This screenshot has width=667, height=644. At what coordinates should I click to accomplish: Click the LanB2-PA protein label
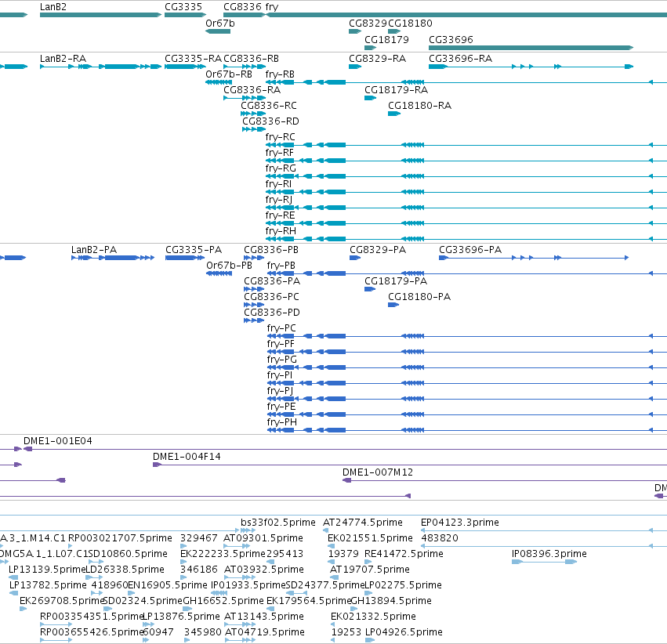(94, 249)
